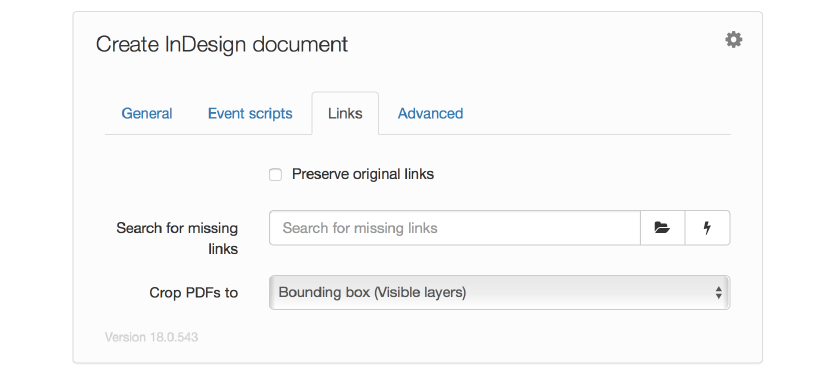Click the placeholder text in the search box

pyautogui.click(x=360, y=228)
